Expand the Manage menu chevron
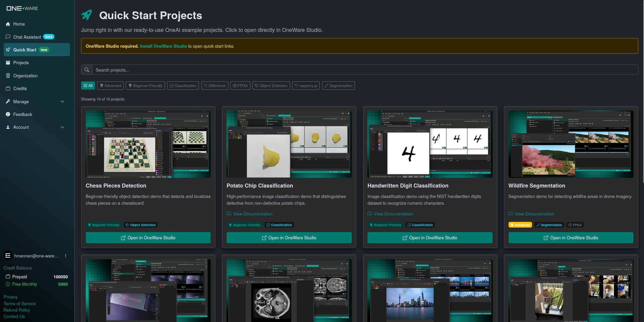644x322 pixels. [x=62, y=102]
